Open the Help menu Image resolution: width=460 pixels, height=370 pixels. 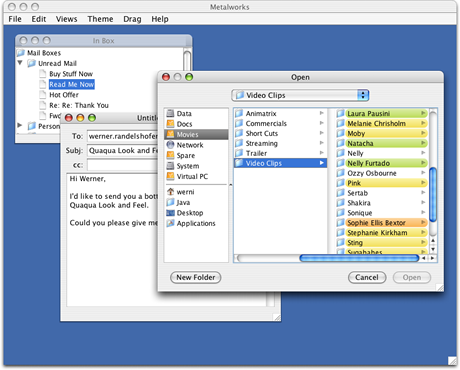[160, 19]
